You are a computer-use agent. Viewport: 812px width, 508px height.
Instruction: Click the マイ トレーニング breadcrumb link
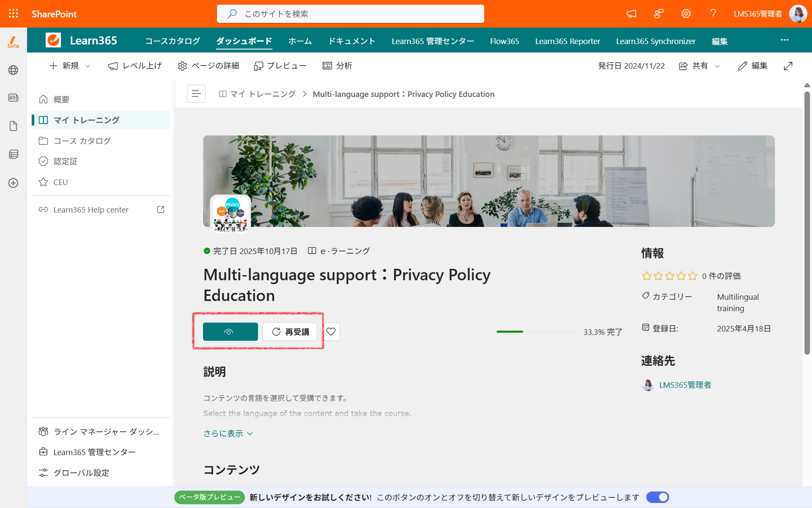(x=257, y=94)
